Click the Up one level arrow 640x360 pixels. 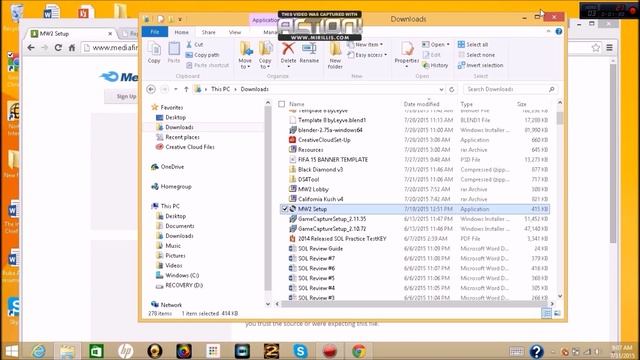[x=186, y=89]
